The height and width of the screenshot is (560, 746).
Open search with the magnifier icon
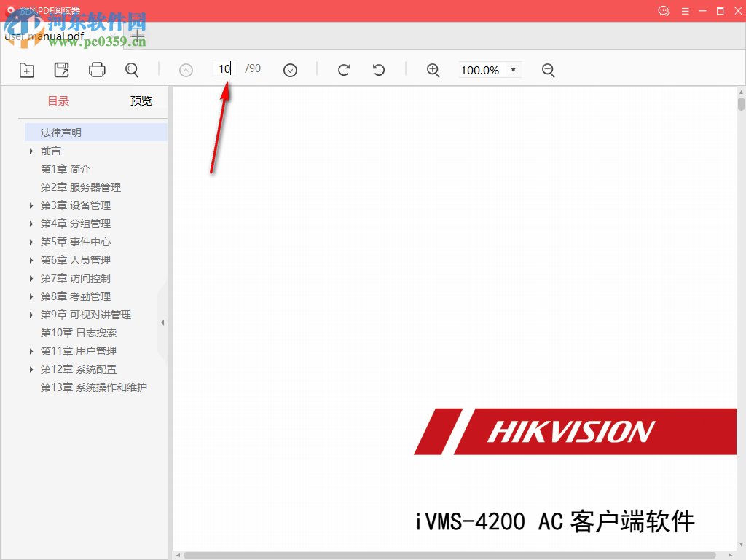coord(132,71)
